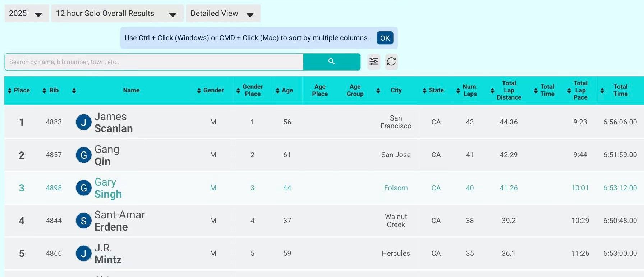Screen dimensions: 644x277
Task: Open James Scanlan's name link
Action: [113, 122]
